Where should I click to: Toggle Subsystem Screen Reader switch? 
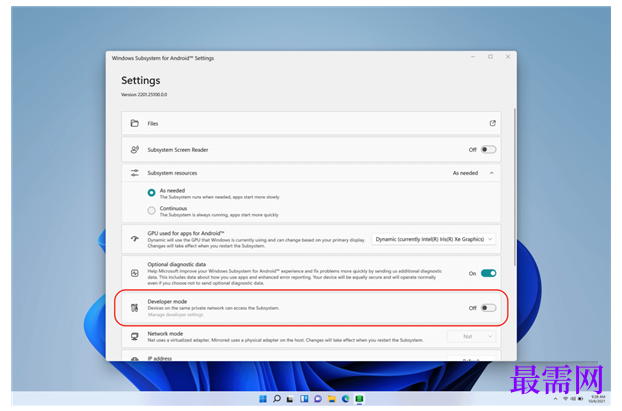488,150
